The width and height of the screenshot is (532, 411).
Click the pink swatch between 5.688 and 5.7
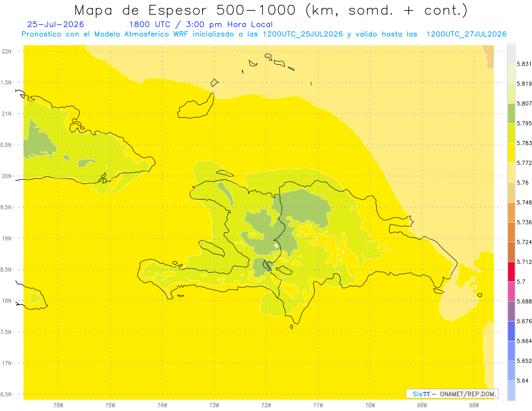[511, 291]
